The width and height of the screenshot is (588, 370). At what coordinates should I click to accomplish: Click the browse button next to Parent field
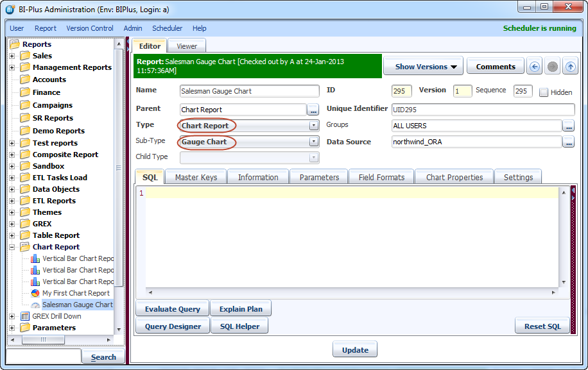pos(313,110)
